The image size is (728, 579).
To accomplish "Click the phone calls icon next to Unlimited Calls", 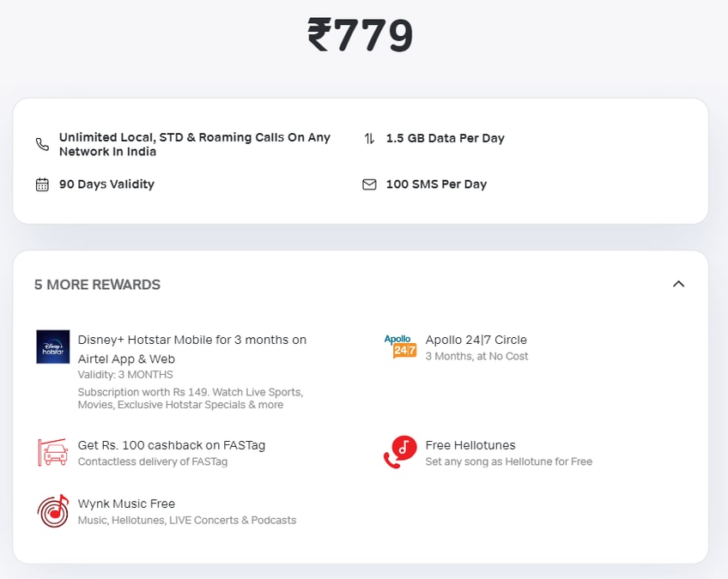I will (x=41, y=144).
